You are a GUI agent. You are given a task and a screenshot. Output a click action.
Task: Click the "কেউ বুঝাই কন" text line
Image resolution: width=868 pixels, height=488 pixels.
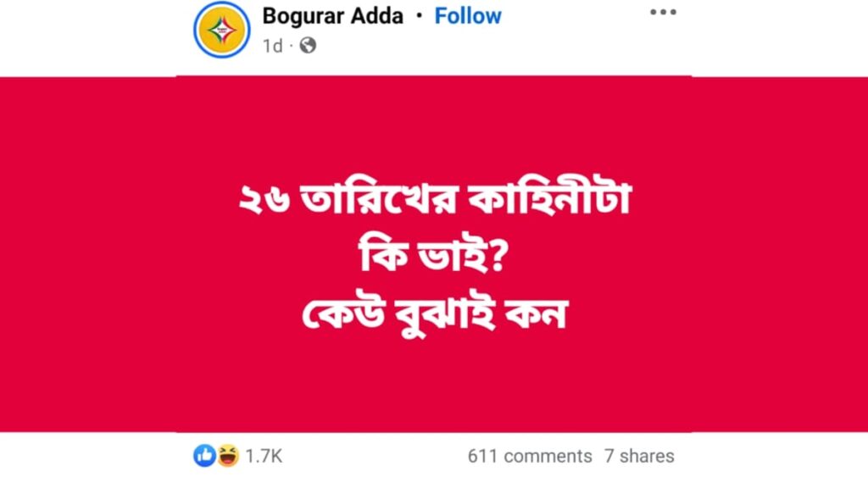pyautogui.click(x=435, y=315)
